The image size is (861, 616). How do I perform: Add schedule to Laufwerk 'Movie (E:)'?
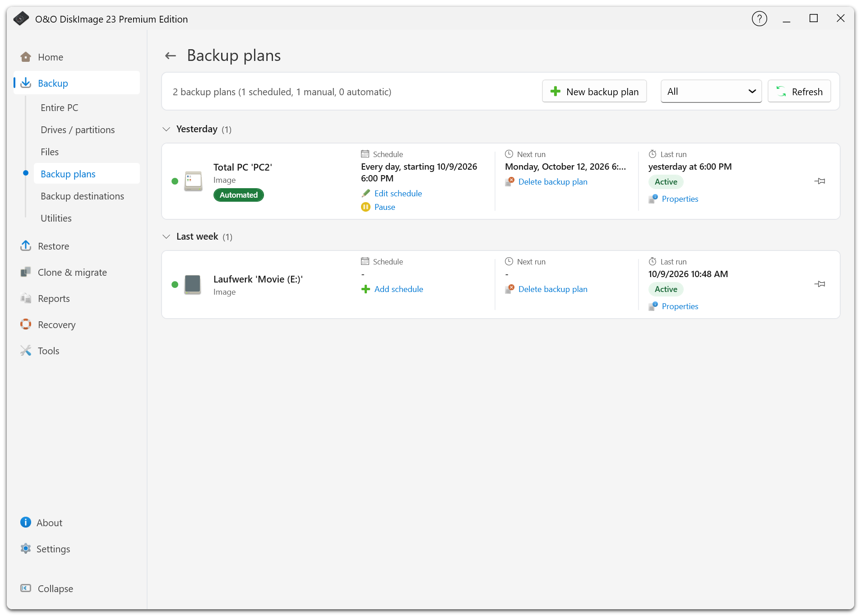coord(392,289)
